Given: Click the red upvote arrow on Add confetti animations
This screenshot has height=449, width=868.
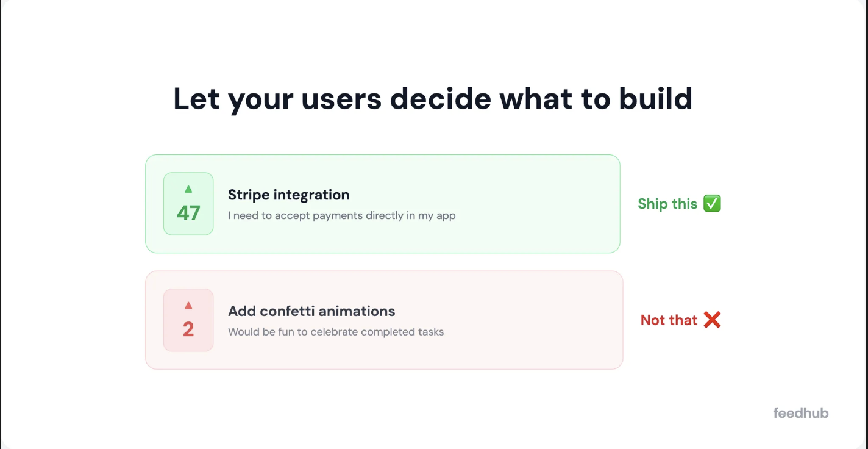Looking at the screenshot, I should pos(188,305).
